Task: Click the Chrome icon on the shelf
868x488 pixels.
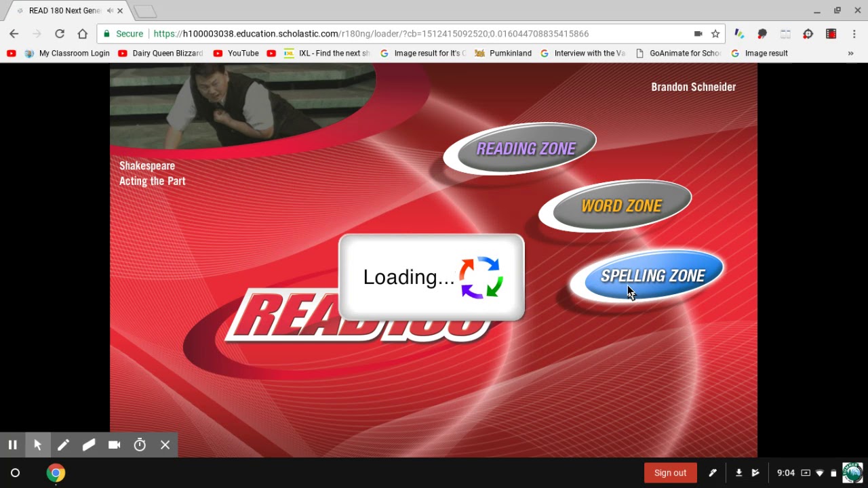Action: pos(56,472)
